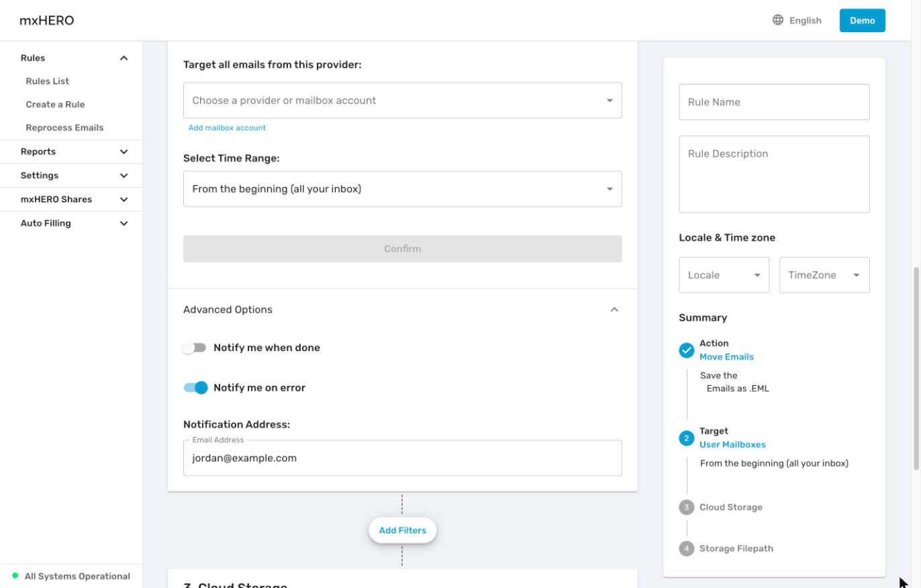Click the Add mailbox account link
921x588 pixels.
227,128
